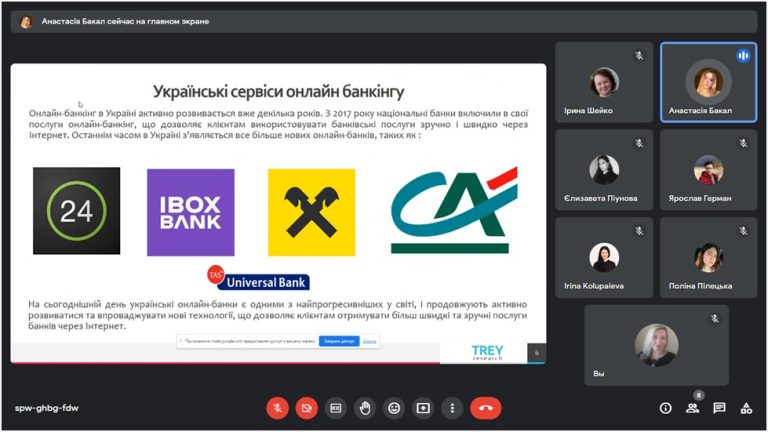Click the blue stop sharing button
768x432 pixels.
[339, 341]
